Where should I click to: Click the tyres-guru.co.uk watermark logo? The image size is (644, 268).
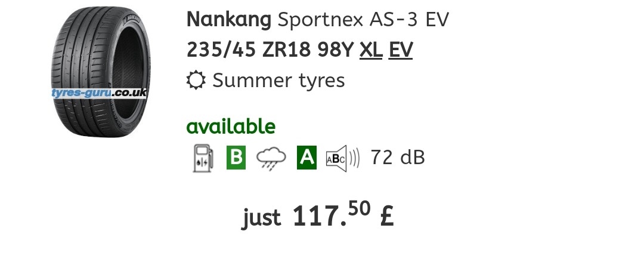click(99, 93)
